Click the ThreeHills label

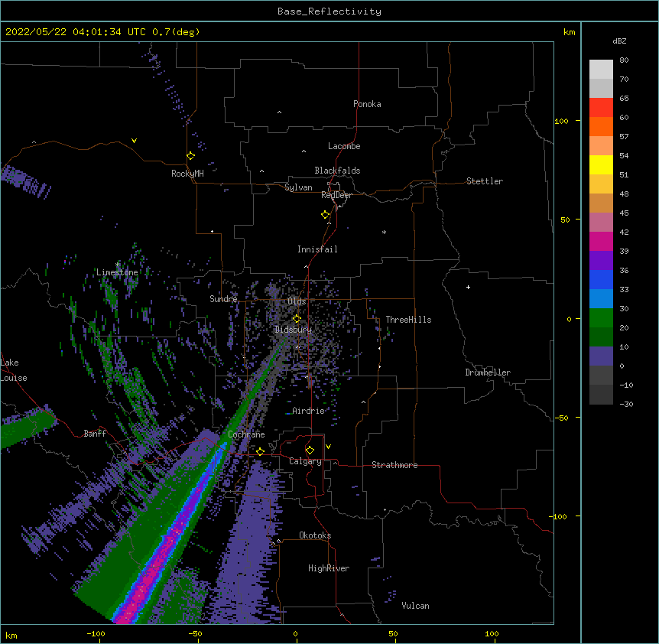point(408,320)
